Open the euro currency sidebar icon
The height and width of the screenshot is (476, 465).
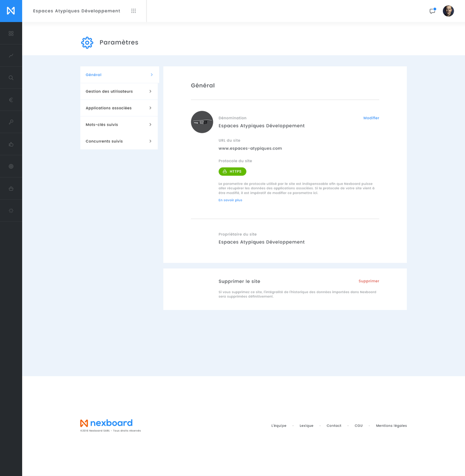click(11, 100)
